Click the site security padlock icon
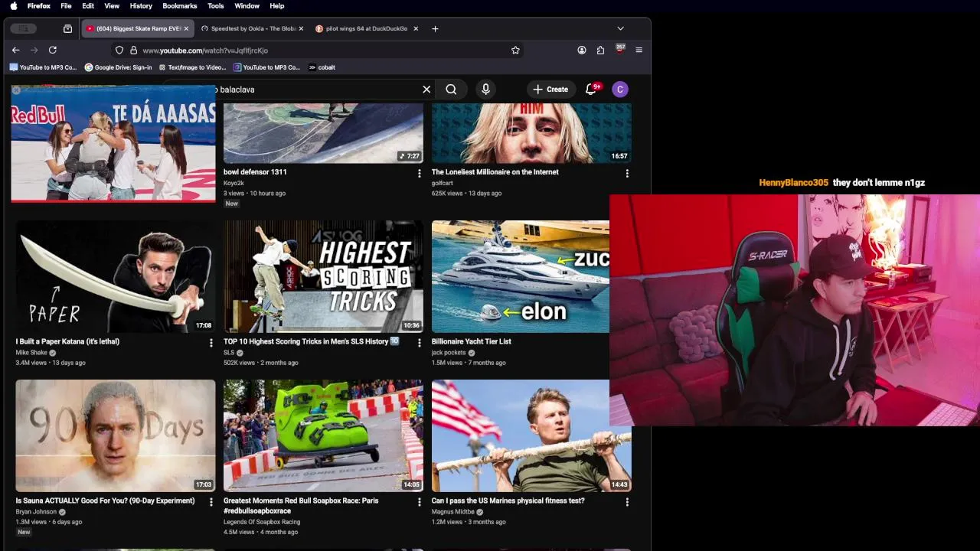 click(x=133, y=51)
